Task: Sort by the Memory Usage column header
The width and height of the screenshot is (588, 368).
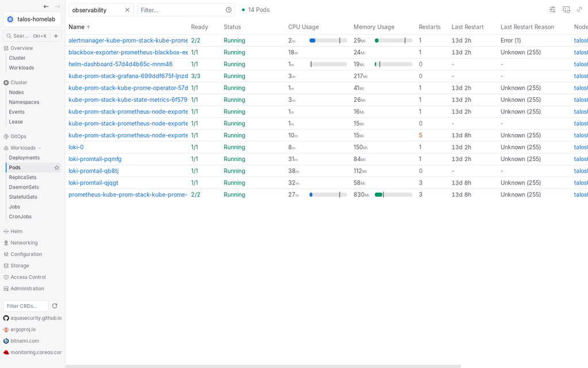Action: pyautogui.click(x=374, y=27)
